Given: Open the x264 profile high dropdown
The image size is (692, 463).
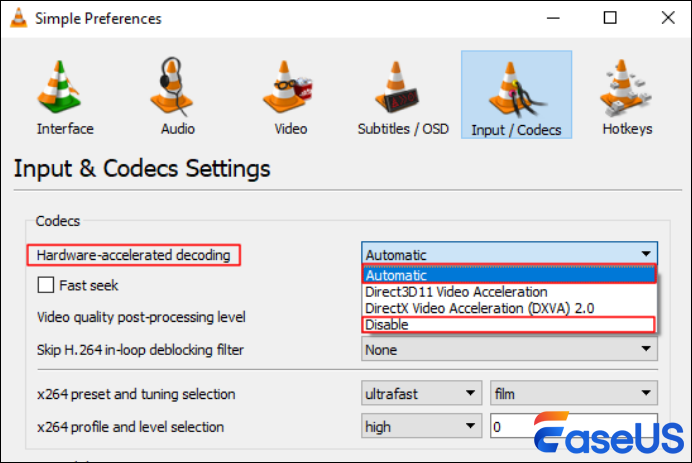Looking at the screenshot, I should pos(420,427).
